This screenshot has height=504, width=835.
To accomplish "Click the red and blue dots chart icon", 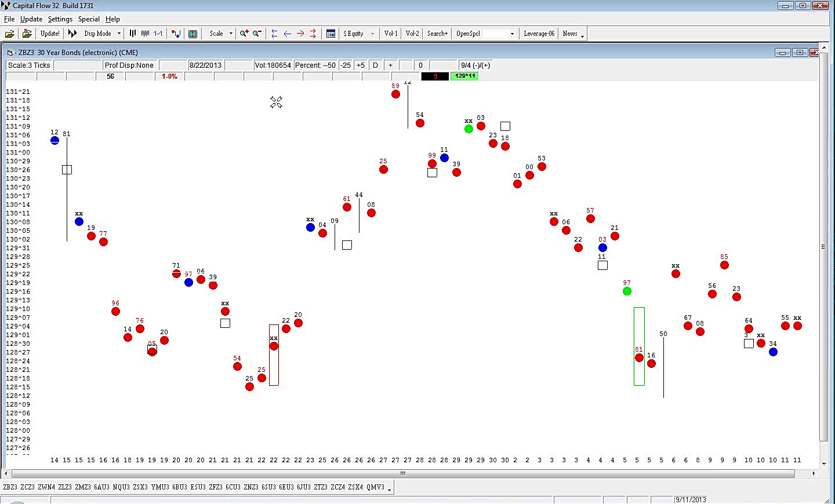I will click(x=176, y=34).
